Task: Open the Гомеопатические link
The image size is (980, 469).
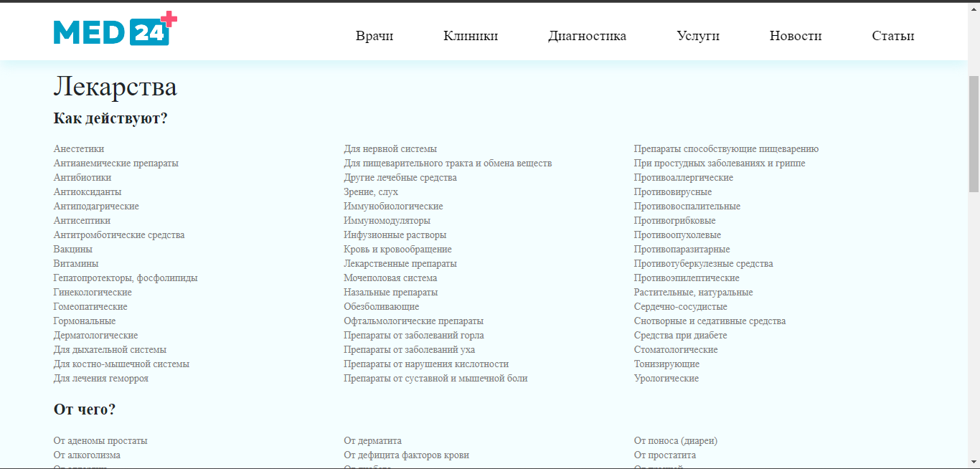Action: [90, 307]
